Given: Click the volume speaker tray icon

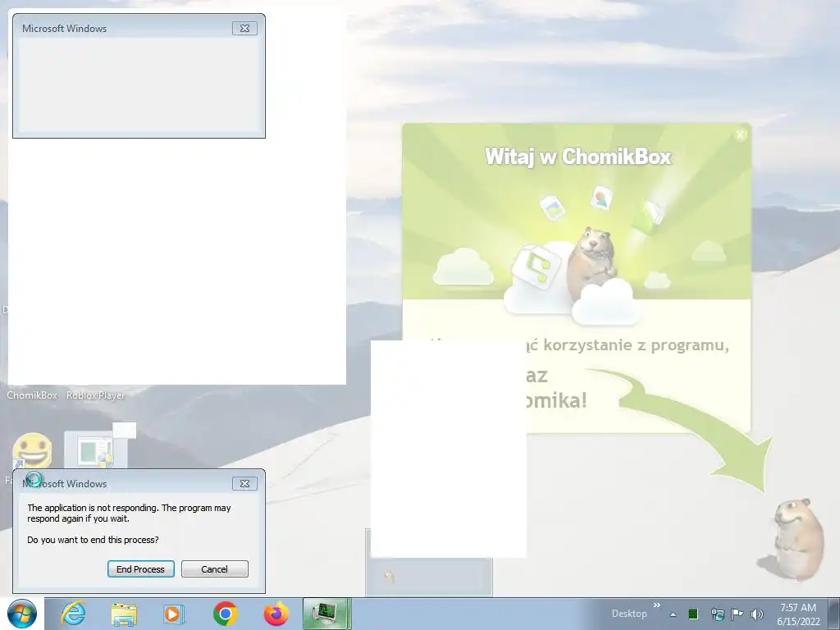Looking at the screenshot, I should (x=757, y=614).
